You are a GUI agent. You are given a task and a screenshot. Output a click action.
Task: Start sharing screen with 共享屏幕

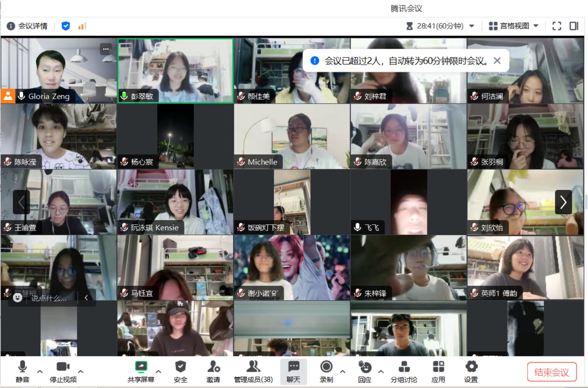click(x=141, y=371)
